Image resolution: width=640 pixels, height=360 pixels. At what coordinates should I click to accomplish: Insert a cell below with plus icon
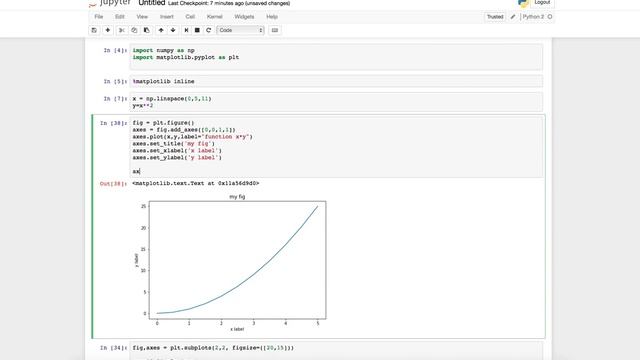pos(108,30)
